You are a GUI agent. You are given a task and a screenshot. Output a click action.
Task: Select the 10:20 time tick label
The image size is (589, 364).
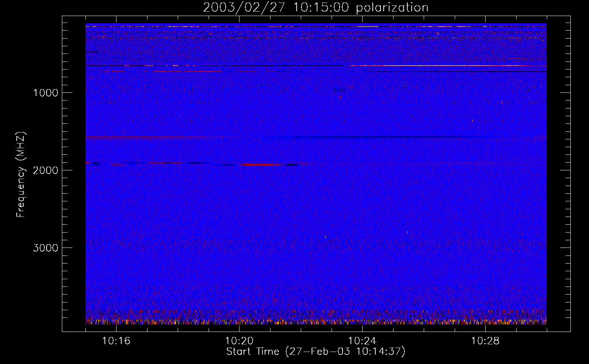(239, 341)
